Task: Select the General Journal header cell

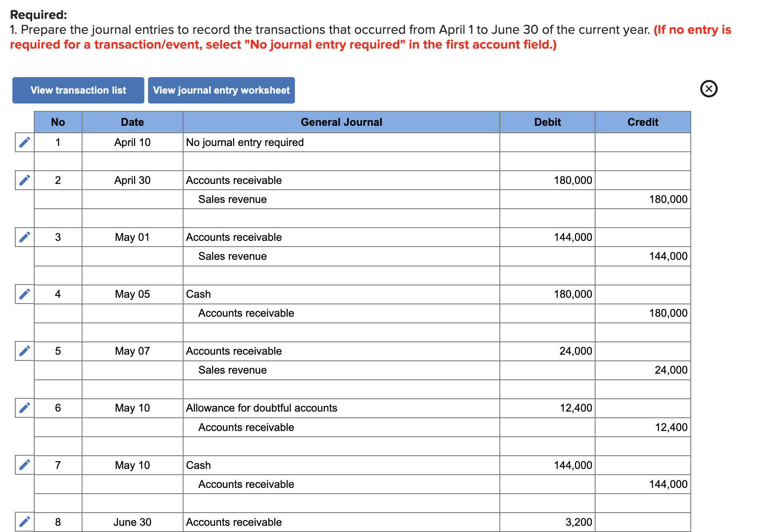Action: 341,122
